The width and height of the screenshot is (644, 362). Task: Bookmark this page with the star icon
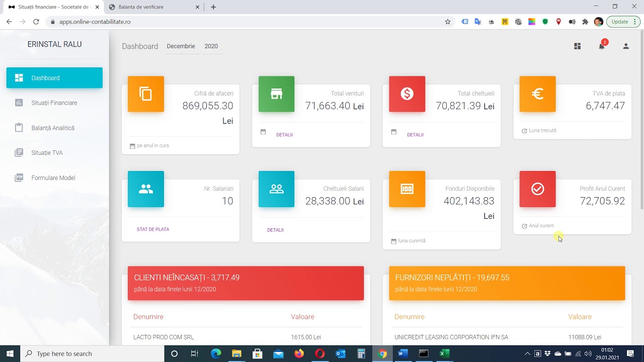point(448,22)
